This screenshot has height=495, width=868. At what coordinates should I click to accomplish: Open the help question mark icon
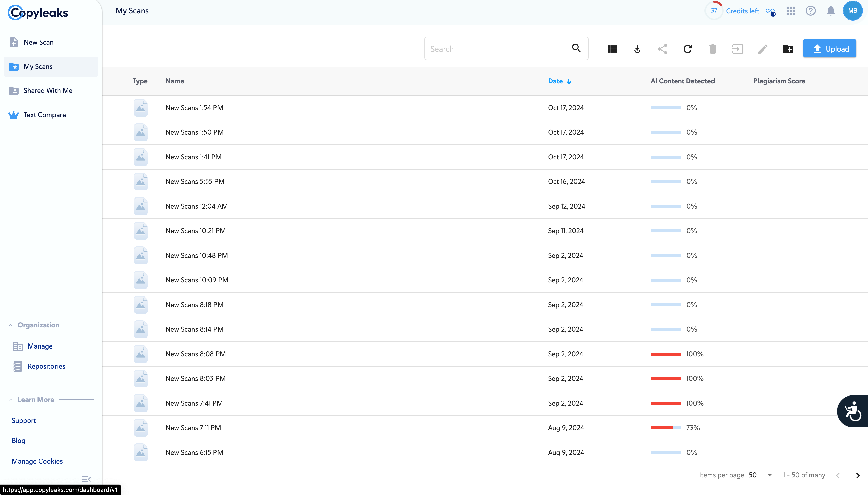tap(810, 11)
